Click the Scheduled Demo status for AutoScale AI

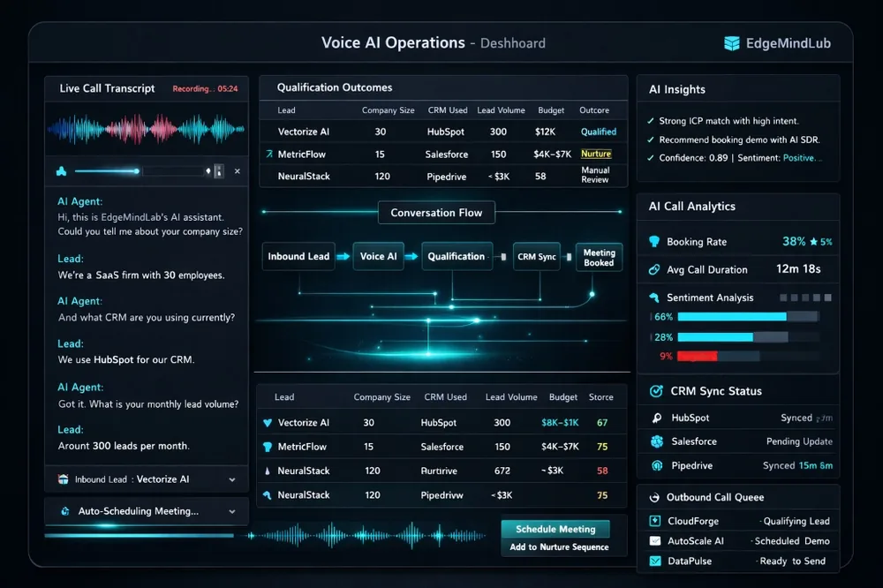[x=792, y=541]
